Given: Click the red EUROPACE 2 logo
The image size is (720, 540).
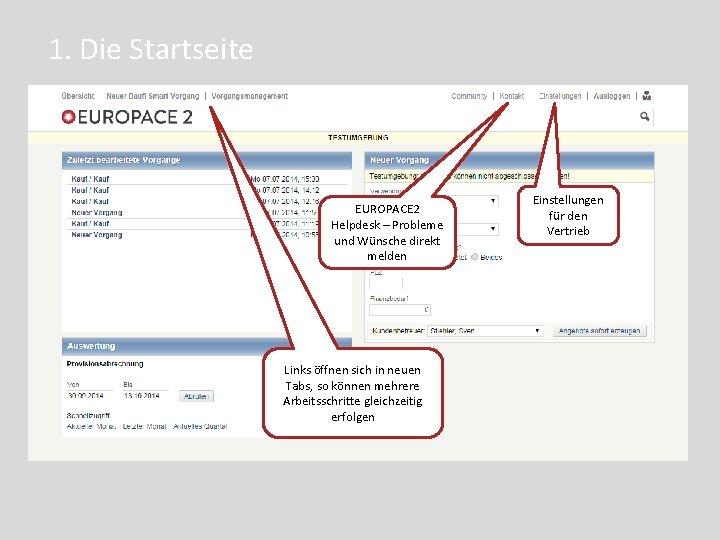Looking at the screenshot, I should tap(127, 117).
